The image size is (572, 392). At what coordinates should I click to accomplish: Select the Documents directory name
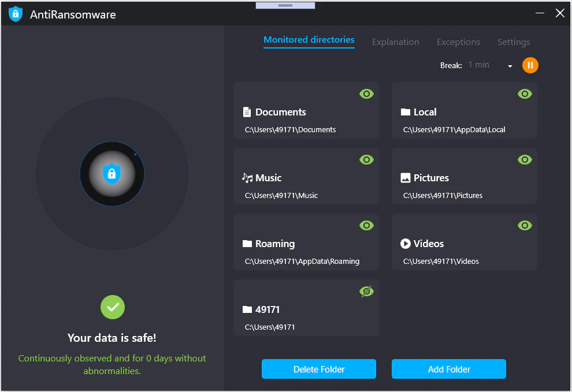(x=281, y=112)
